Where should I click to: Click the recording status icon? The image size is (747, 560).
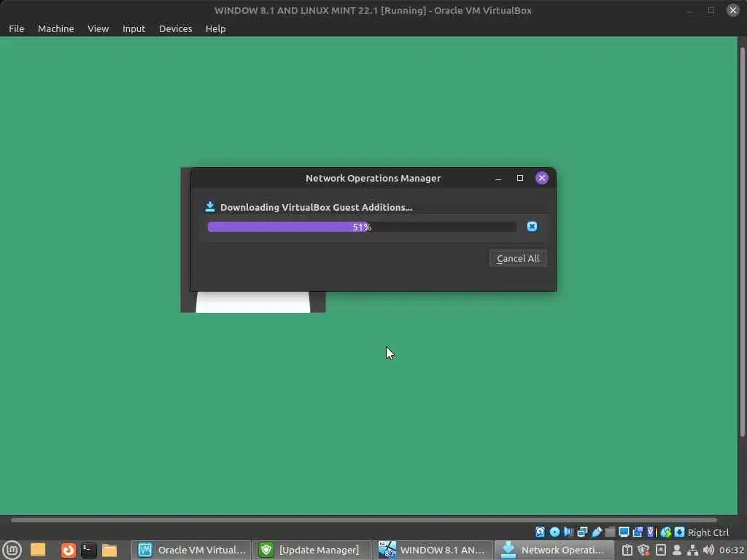pos(638,532)
